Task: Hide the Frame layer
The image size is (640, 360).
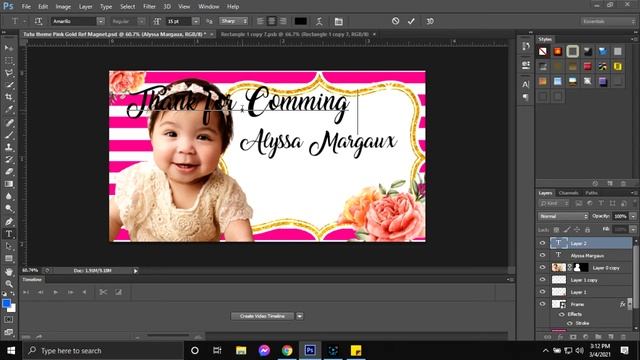Action: (542, 304)
